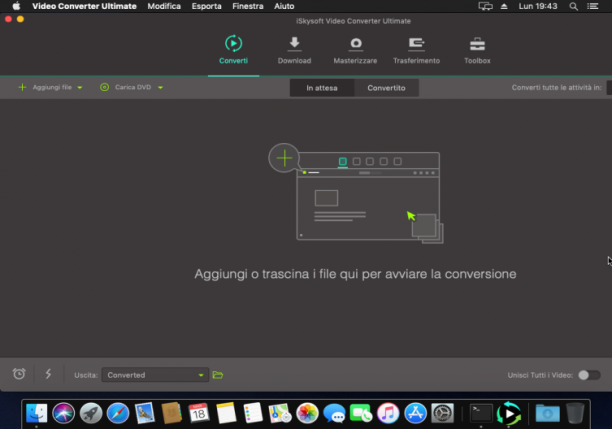The image size is (612, 429).
Task: Click the eject menu bar icon
Action: point(504,6)
